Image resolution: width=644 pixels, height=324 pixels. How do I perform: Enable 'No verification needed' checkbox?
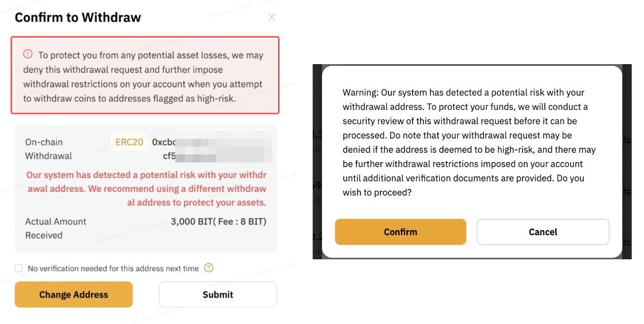point(19,268)
